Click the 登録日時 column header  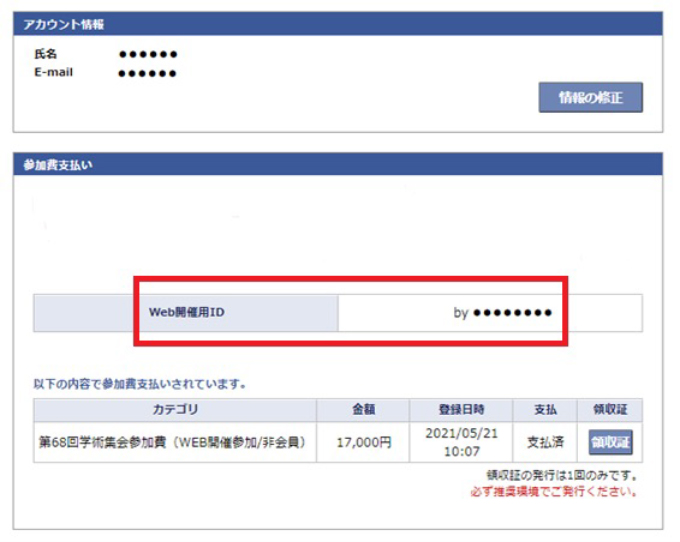tap(460, 410)
